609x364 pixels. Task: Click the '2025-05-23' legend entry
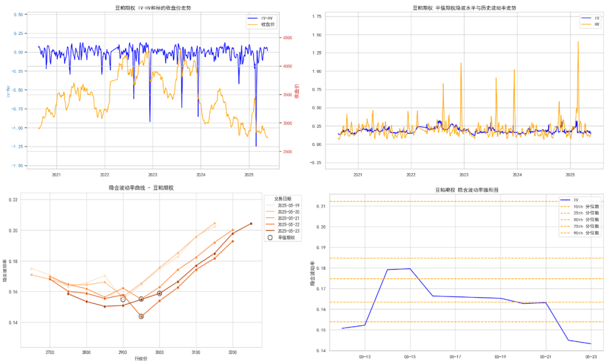pyautogui.click(x=283, y=231)
